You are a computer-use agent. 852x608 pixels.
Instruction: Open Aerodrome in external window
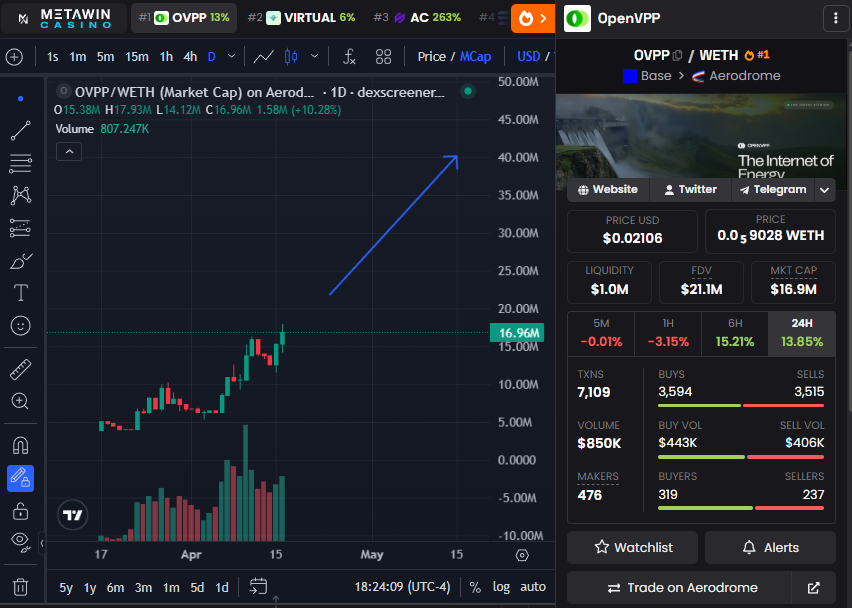coord(813,587)
